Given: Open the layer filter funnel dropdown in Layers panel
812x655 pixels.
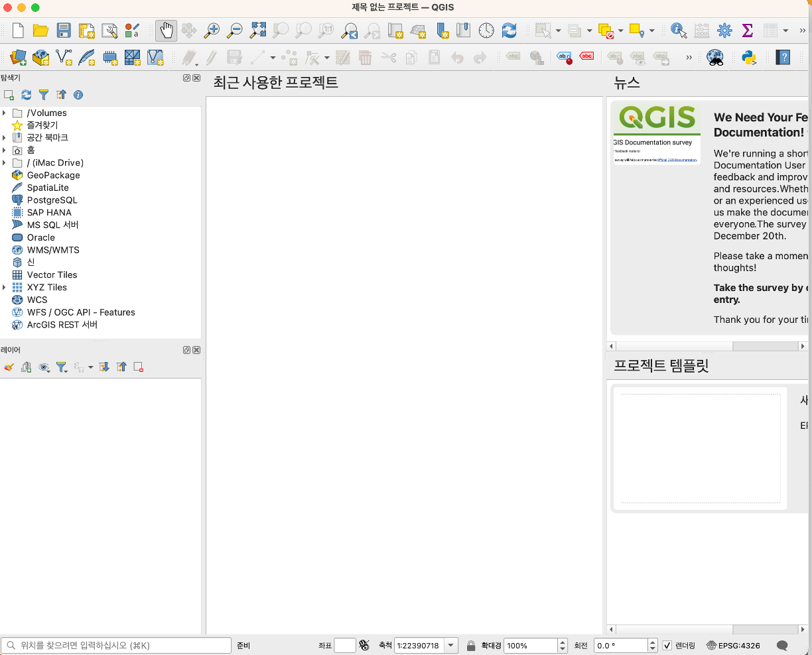Looking at the screenshot, I should (x=62, y=367).
